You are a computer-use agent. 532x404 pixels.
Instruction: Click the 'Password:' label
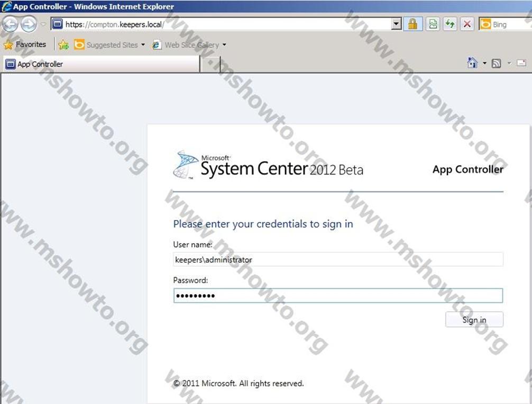(x=190, y=280)
